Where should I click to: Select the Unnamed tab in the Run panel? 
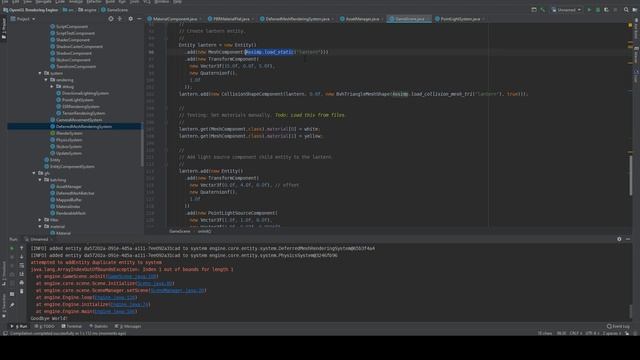(x=36, y=240)
